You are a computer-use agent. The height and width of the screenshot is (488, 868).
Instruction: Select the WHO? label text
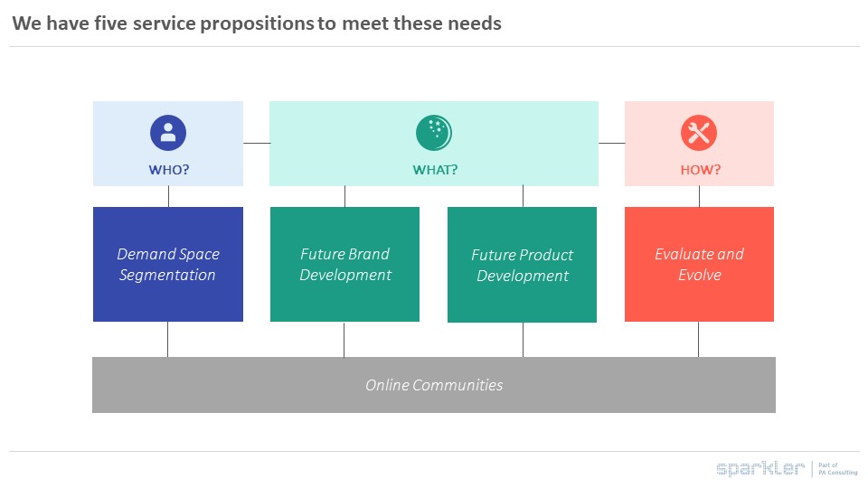point(168,170)
